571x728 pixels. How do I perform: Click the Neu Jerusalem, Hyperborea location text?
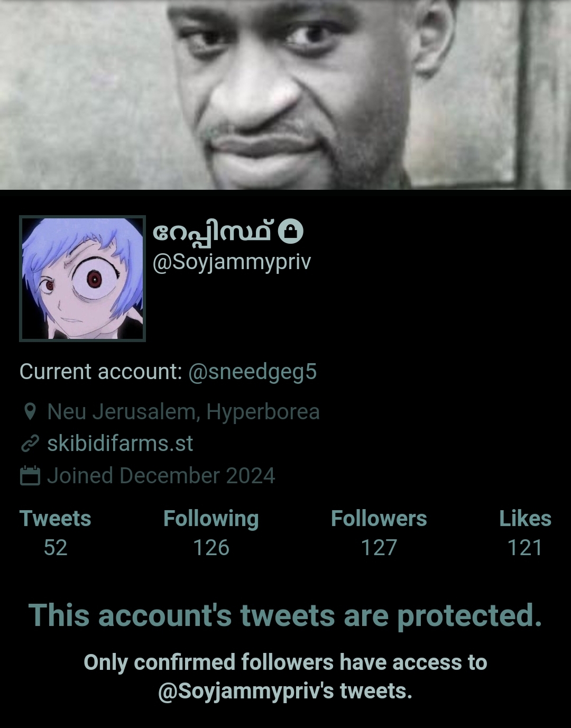tap(183, 412)
